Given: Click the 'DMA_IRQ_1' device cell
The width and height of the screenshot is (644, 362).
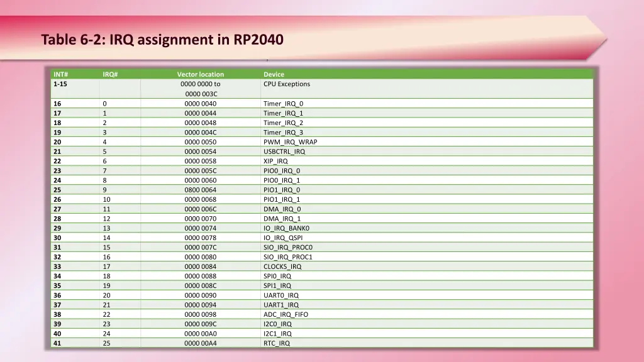Looking at the screenshot, I should [x=282, y=218].
